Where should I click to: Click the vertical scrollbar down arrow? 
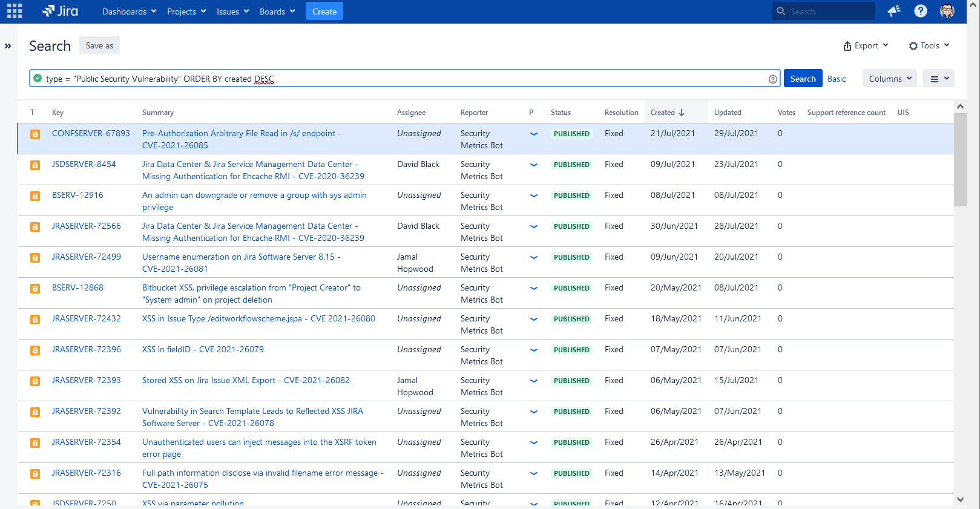960,499
